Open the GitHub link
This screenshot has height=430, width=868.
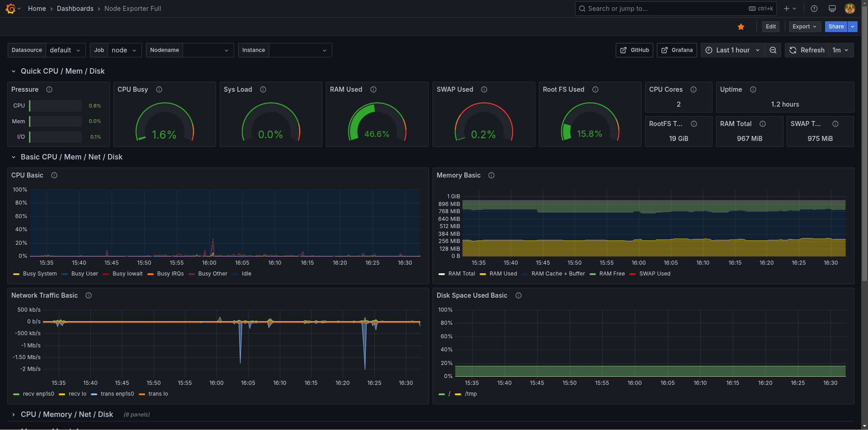pyautogui.click(x=635, y=50)
